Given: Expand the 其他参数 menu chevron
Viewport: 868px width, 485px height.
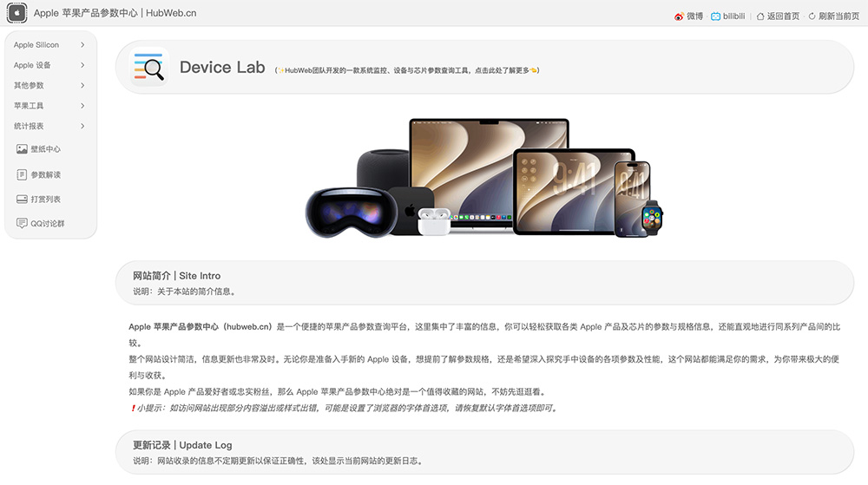Looking at the screenshot, I should click(x=82, y=85).
